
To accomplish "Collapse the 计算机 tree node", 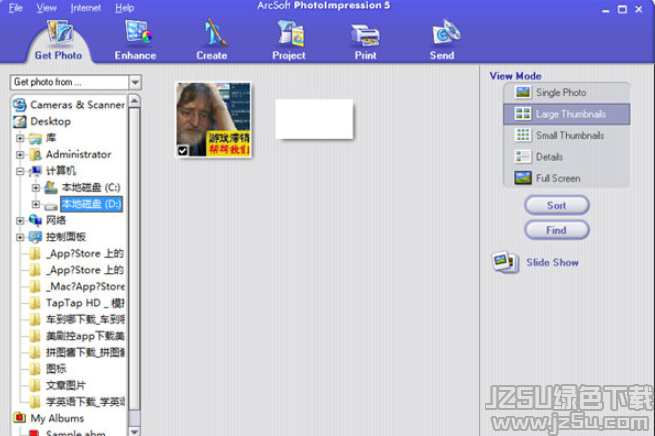I will tap(20, 171).
